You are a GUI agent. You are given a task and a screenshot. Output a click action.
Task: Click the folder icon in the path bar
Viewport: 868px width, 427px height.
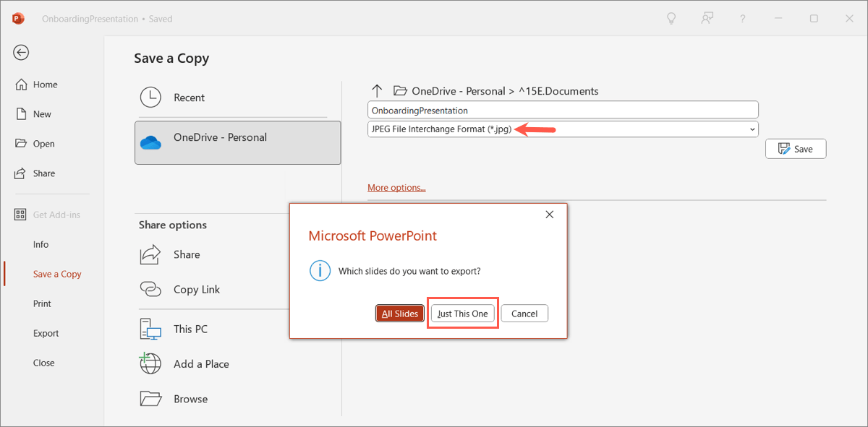tap(399, 91)
